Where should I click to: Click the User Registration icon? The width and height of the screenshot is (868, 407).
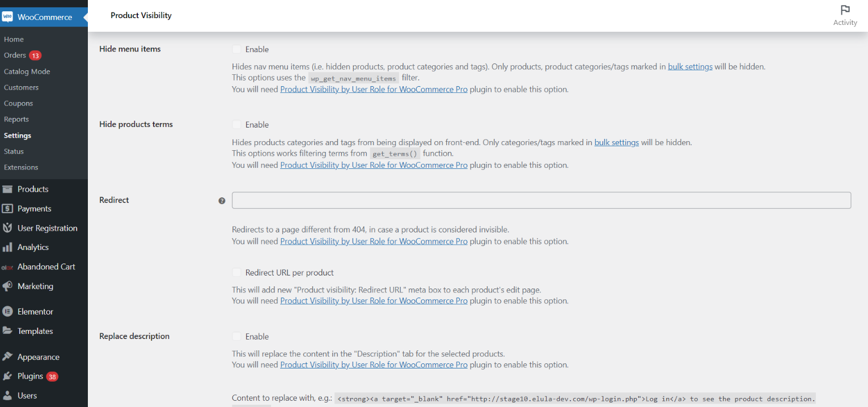pyautogui.click(x=7, y=228)
